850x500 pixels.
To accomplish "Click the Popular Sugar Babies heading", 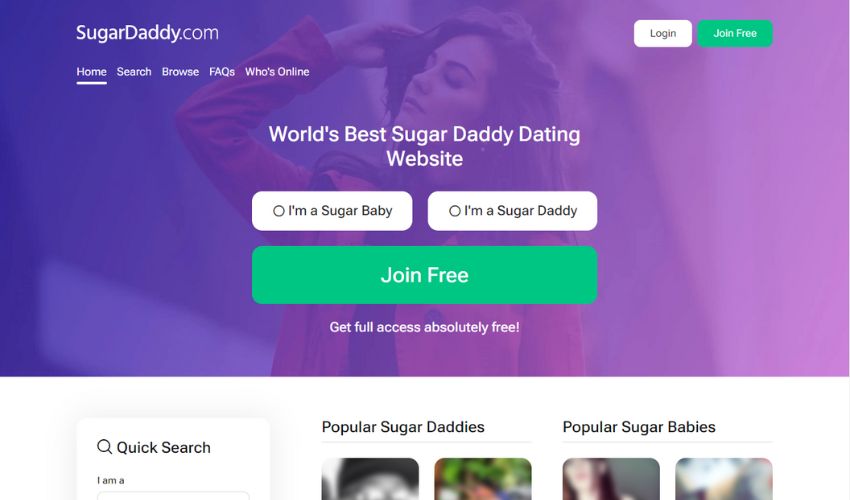I will click(x=639, y=427).
